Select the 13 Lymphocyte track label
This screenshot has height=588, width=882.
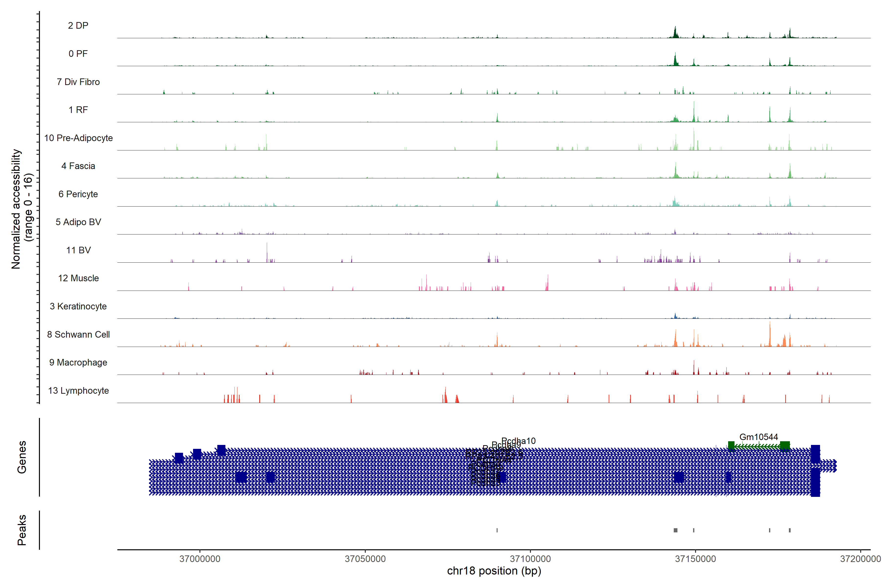pyautogui.click(x=78, y=390)
